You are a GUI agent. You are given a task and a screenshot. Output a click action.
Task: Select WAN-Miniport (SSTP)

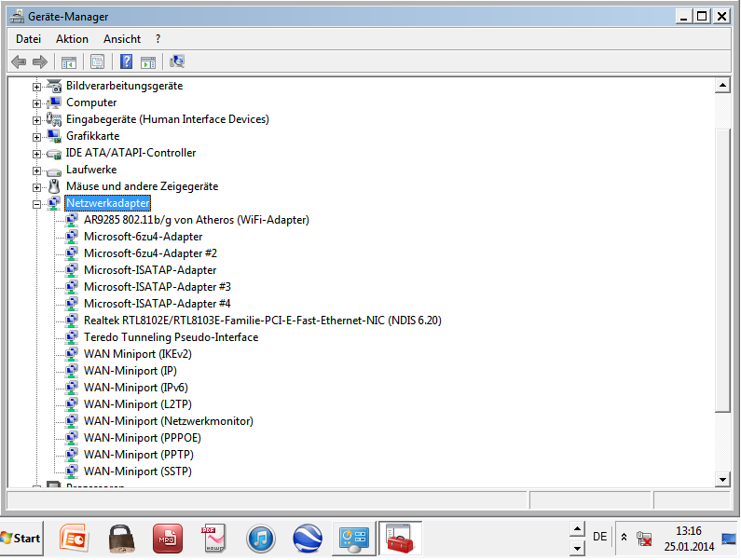[x=138, y=471]
